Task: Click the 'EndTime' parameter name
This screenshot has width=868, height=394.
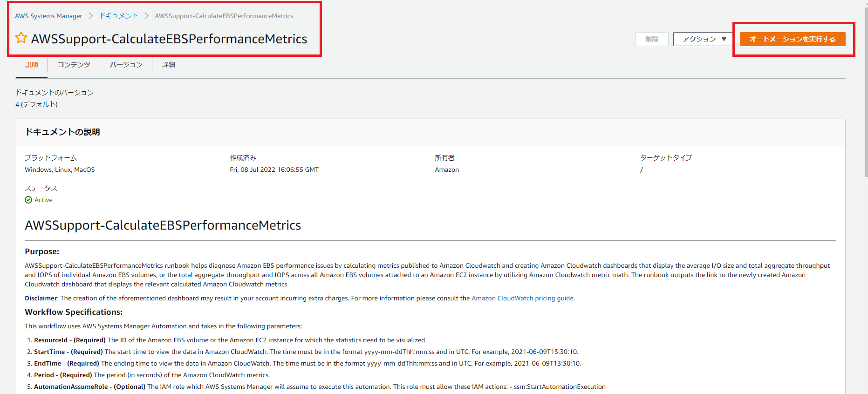Action: [x=48, y=363]
